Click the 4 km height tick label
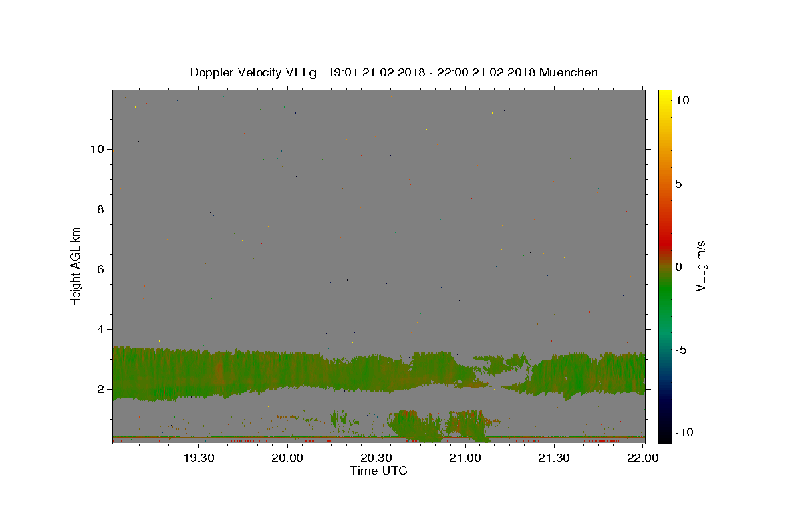 (x=100, y=329)
